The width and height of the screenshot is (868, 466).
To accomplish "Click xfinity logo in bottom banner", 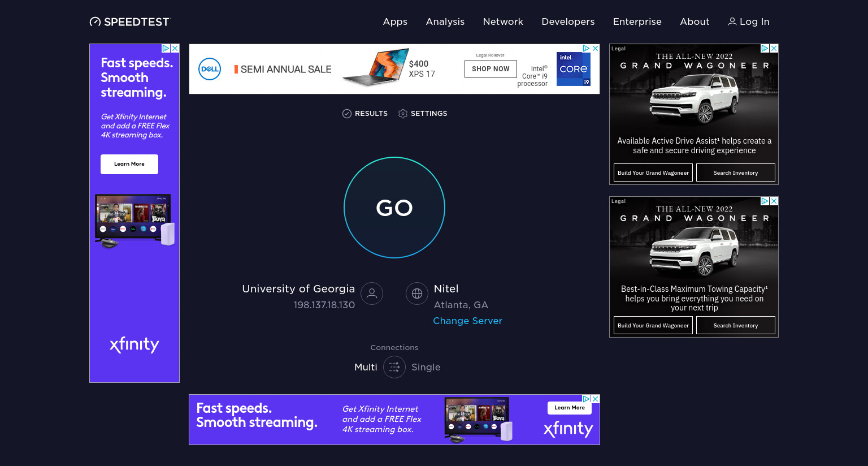I will point(568,429).
